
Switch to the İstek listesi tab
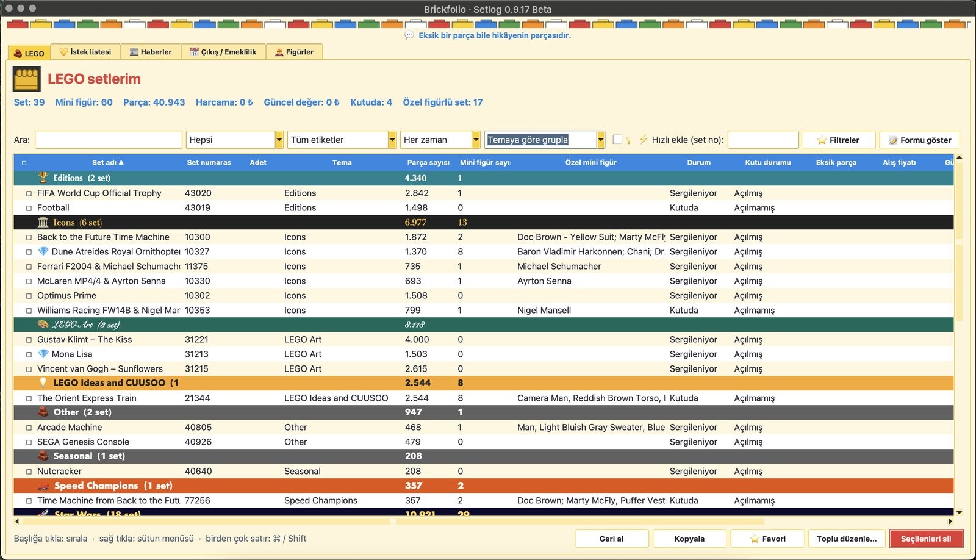[85, 52]
